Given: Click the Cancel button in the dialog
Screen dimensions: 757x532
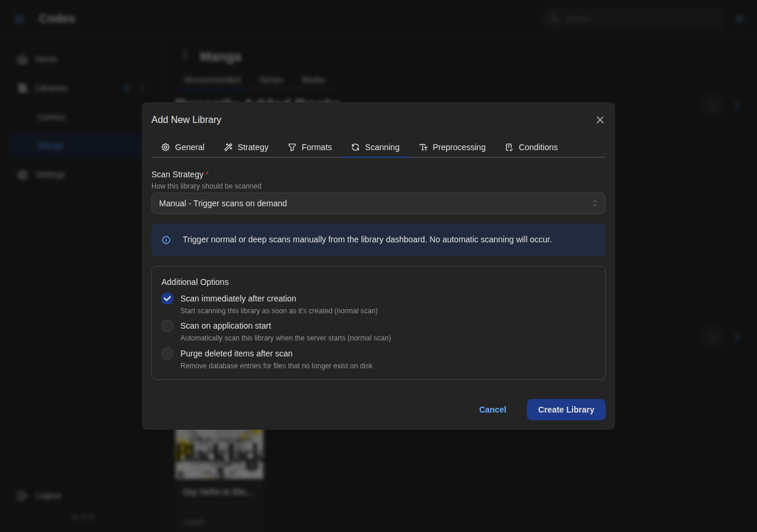Looking at the screenshot, I should coord(492,410).
